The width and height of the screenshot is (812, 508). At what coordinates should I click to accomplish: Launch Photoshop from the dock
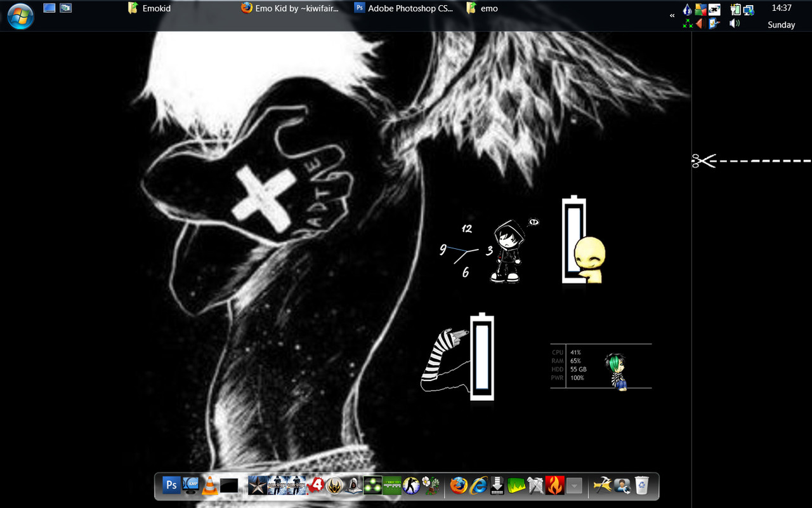tap(171, 486)
